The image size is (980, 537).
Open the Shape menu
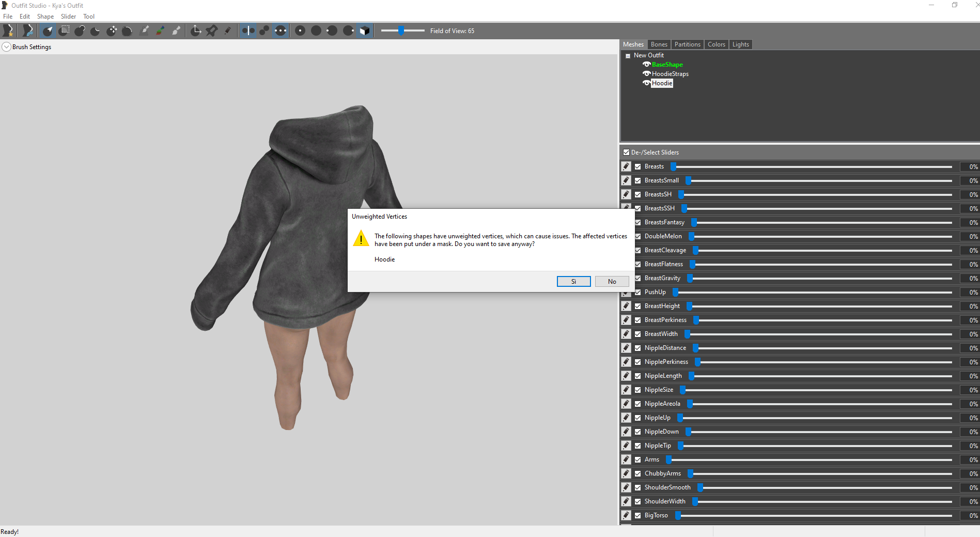45,17
